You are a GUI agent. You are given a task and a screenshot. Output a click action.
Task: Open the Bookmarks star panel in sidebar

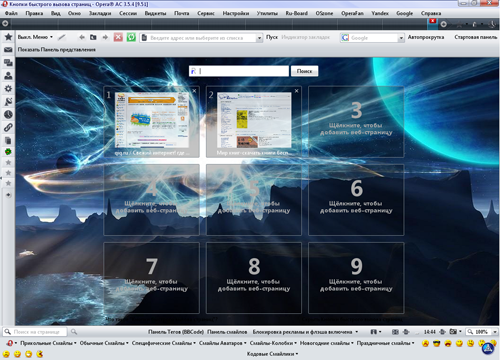coord(8,37)
